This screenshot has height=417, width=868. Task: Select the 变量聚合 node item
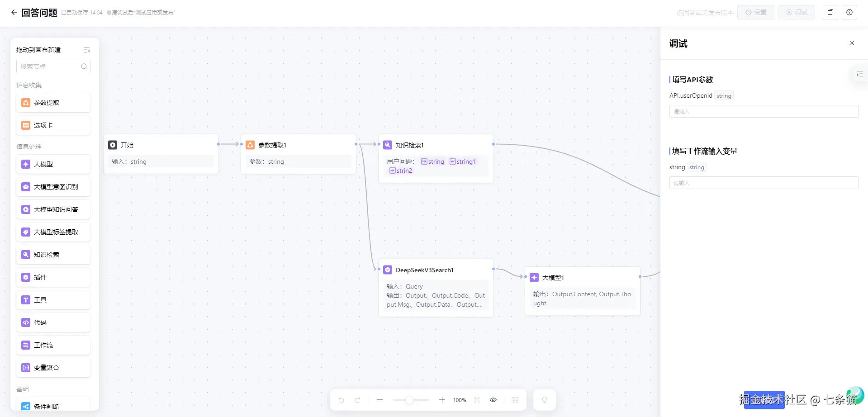pos(53,368)
